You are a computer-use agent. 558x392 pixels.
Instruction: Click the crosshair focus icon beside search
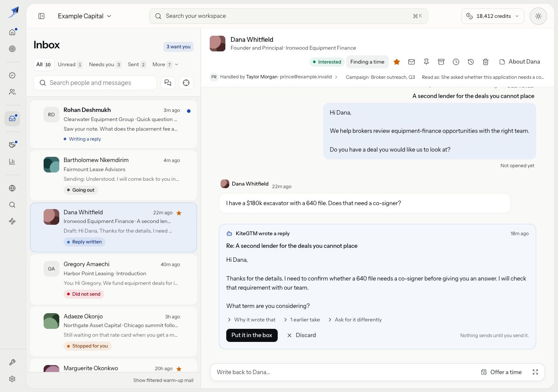click(x=186, y=83)
